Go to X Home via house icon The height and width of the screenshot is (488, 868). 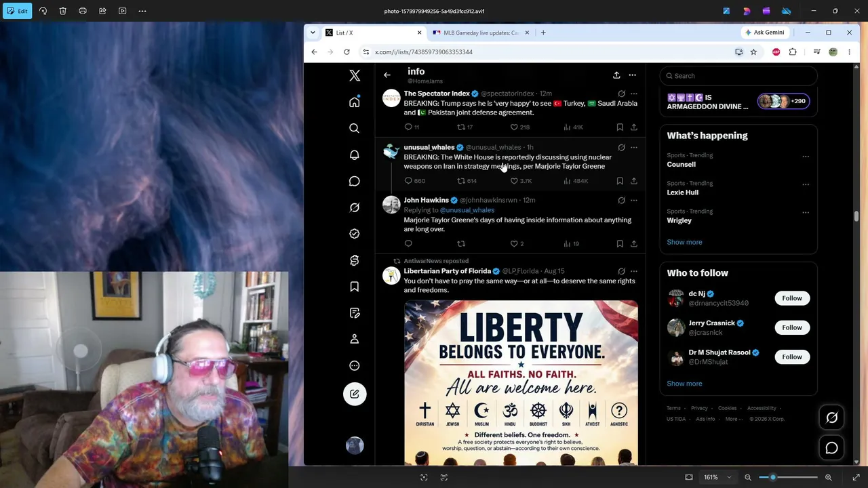354,102
